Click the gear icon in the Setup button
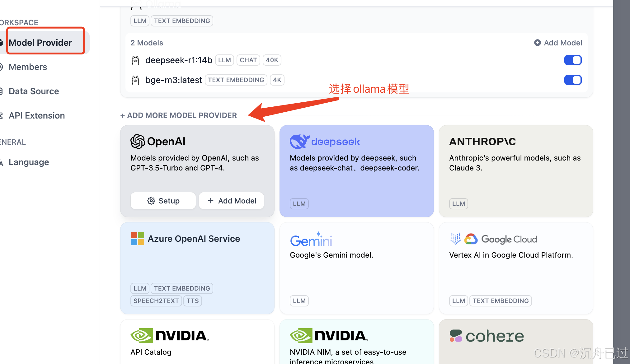Image resolution: width=630 pixels, height=364 pixels. point(151,201)
